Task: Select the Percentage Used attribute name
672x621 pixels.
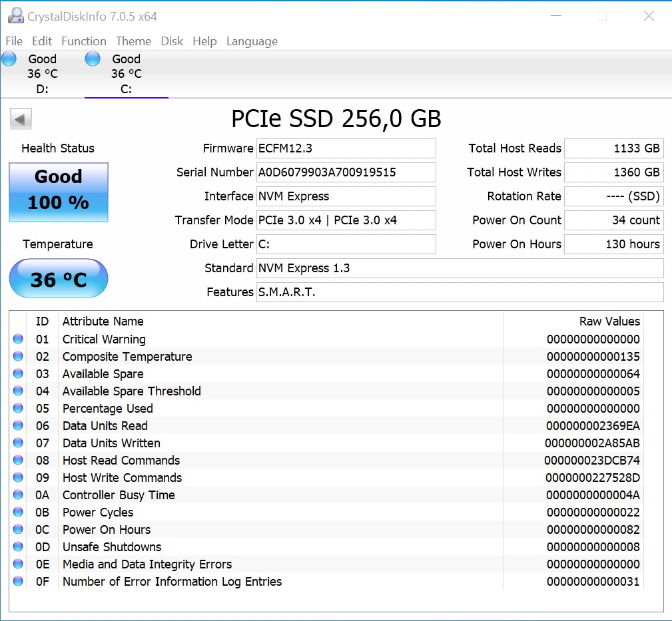Action: [108, 409]
